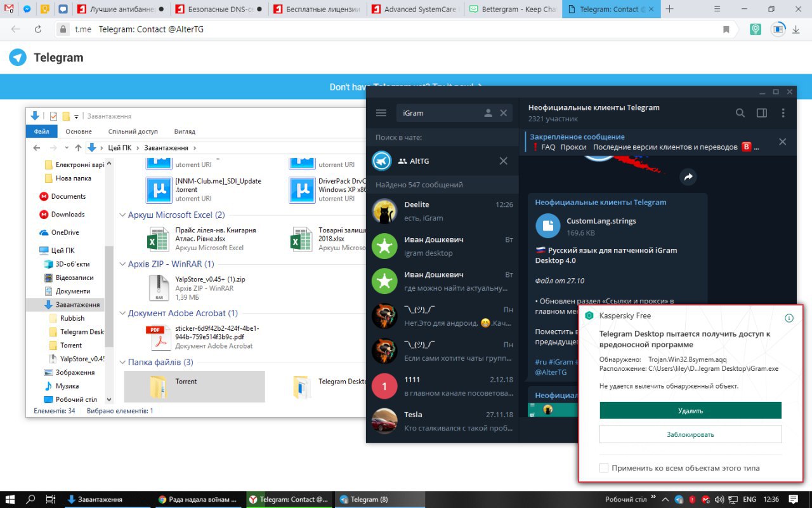Collapse the 'Документ Adobe Acrobat (1)' group
Screen dimensions: 812x508
pyautogui.click(x=122, y=313)
